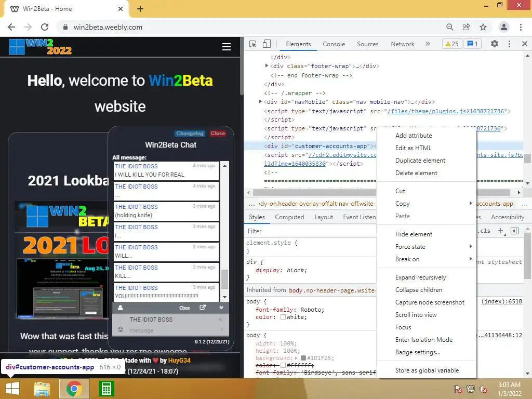Click the #1D1F25 background color swatch

(303, 358)
